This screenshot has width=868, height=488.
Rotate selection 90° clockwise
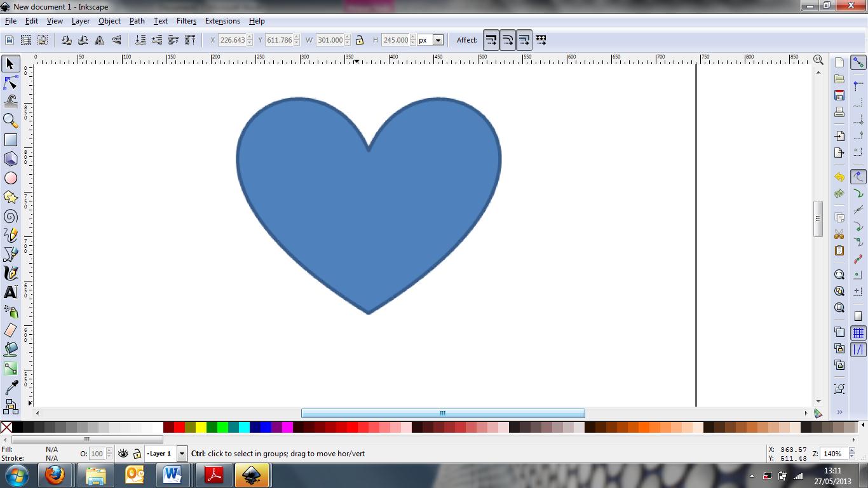tap(83, 40)
